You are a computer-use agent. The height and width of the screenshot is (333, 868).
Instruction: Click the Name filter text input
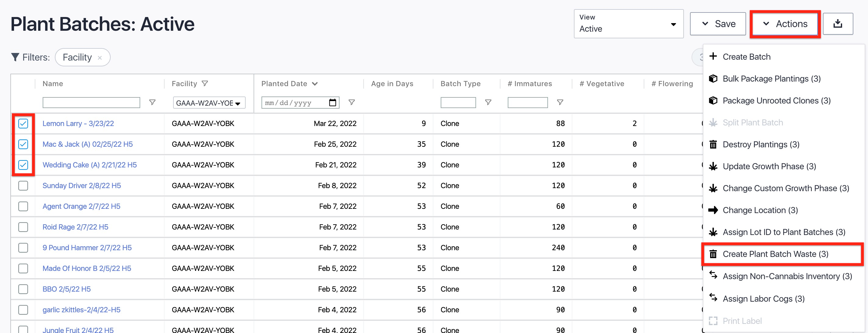91,102
